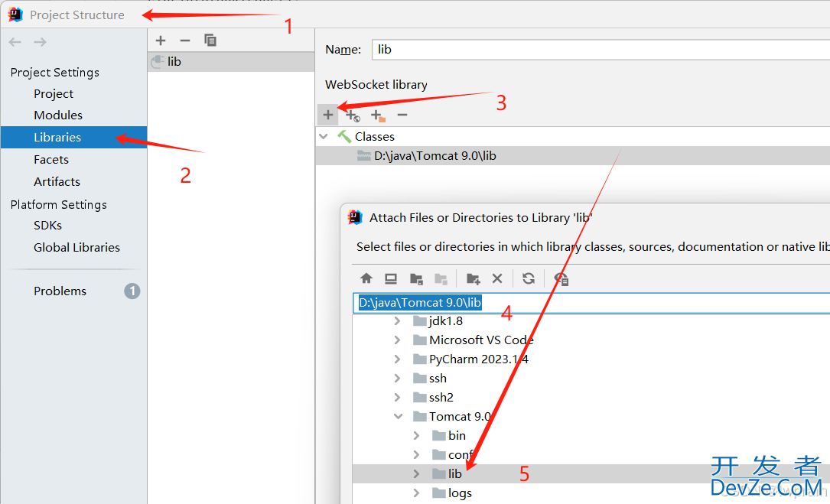
Task: Select the lib library in list
Action: [x=231, y=62]
